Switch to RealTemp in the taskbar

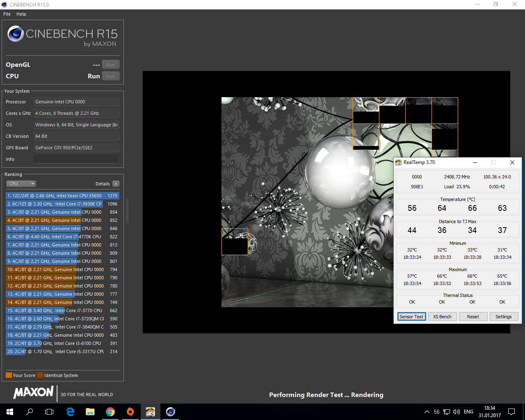(151, 412)
